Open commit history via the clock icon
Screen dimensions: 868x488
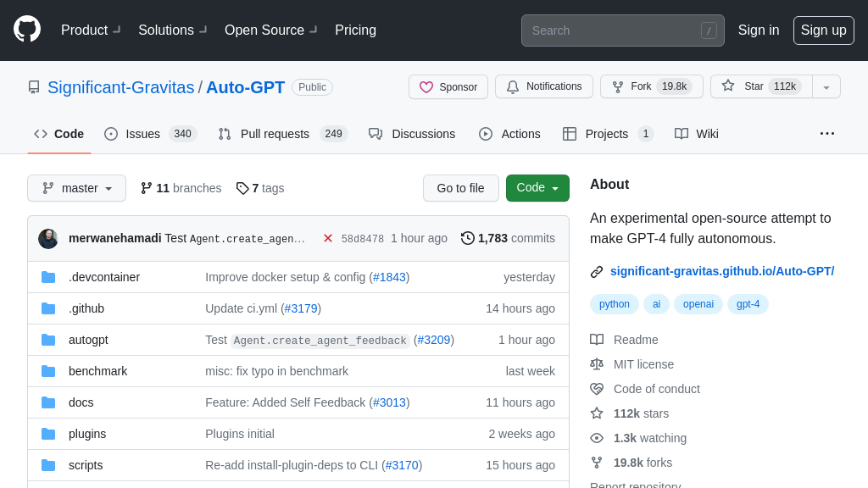click(467, 239)
